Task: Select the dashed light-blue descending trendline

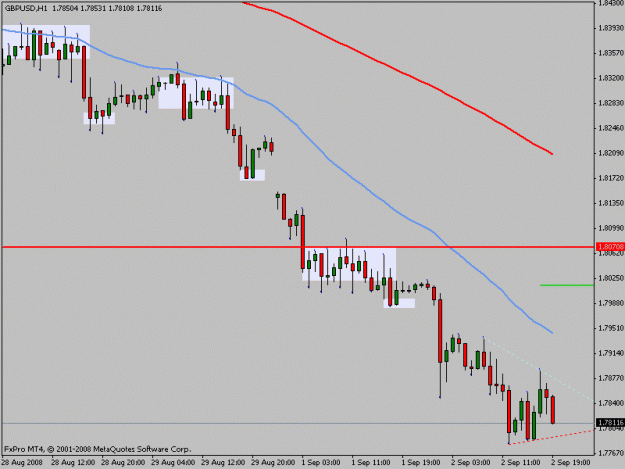Action: (x=538, y=369)
